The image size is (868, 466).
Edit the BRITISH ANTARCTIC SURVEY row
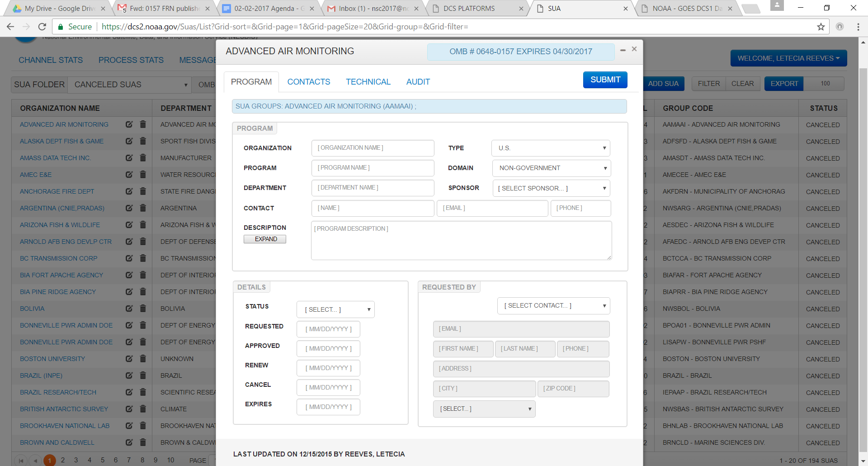pyautogui.click(x=129, y=409)
